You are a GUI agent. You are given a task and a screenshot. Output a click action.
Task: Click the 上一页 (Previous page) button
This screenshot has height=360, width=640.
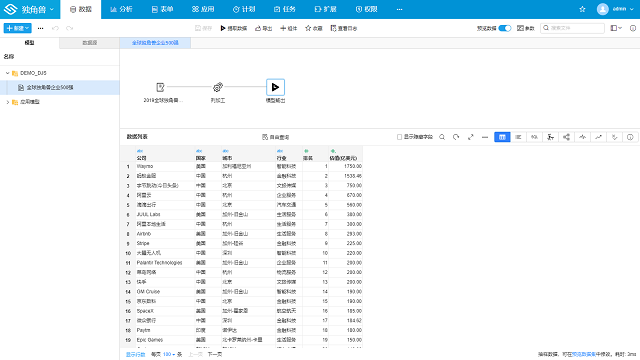[x=195, y=354]
